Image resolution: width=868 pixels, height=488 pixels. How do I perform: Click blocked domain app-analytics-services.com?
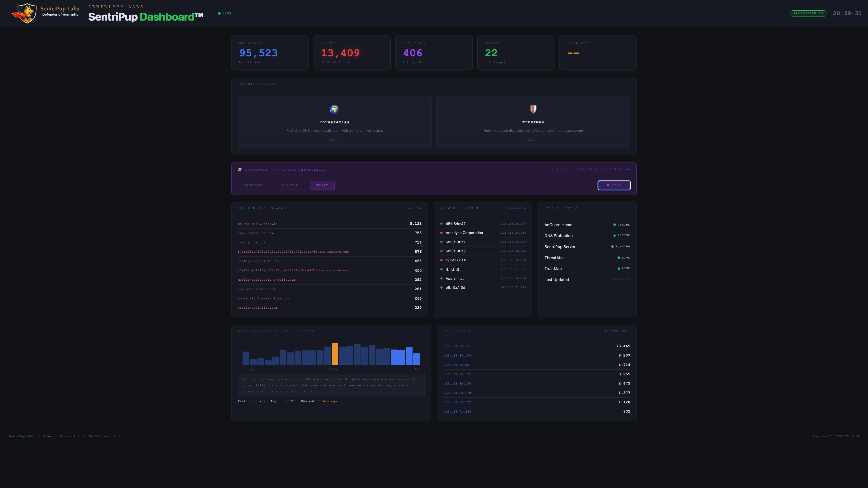click(x=264, y=298)
